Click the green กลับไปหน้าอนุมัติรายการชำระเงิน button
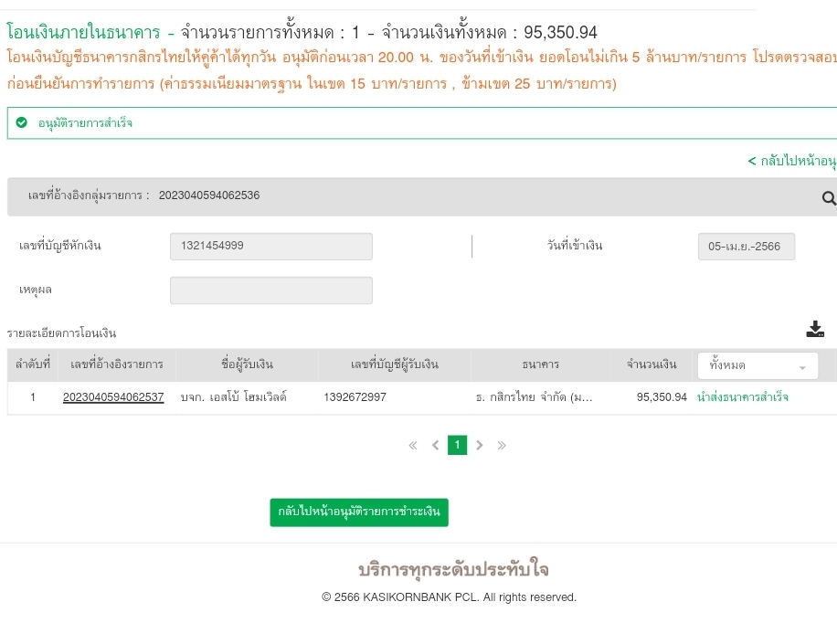 pyautogui.click(x=359, y=512)
